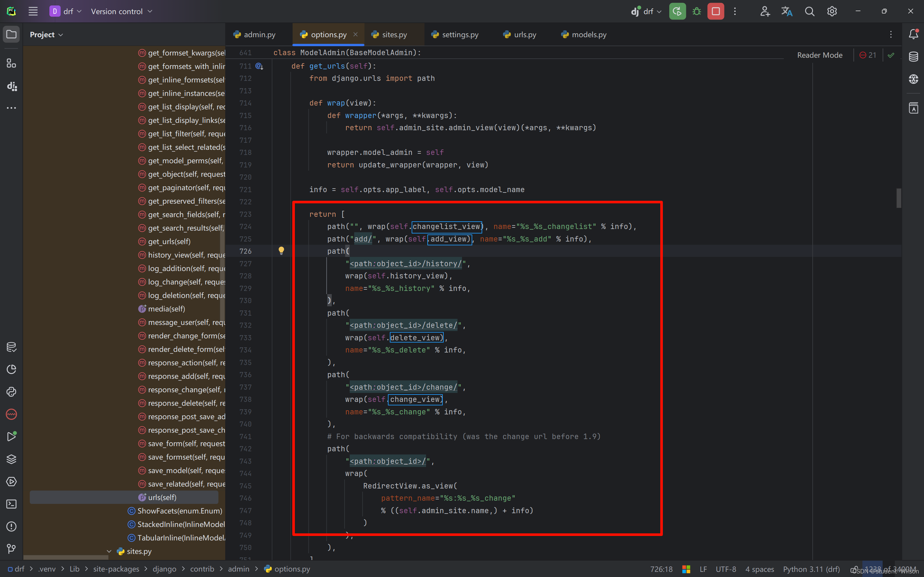The image size is (924, 577).
Task: Click the Windows color icon in status bar
Action: 686,569
